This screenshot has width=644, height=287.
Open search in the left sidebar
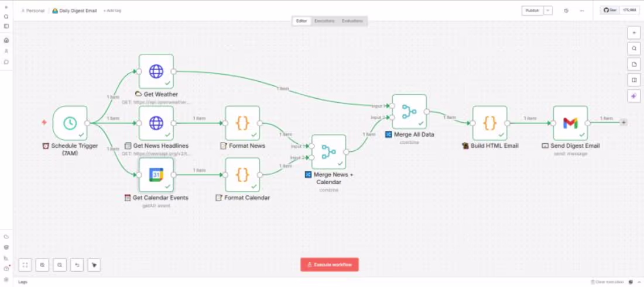6,17
